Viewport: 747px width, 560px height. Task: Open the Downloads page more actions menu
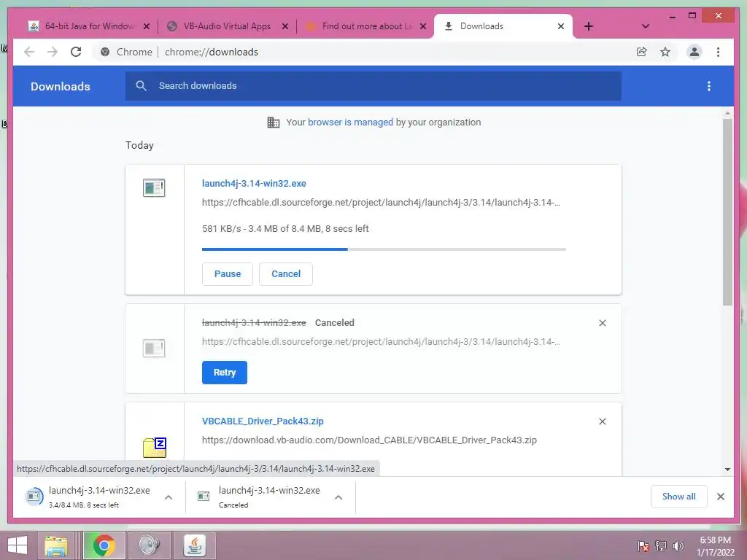(x=709, y=86)
